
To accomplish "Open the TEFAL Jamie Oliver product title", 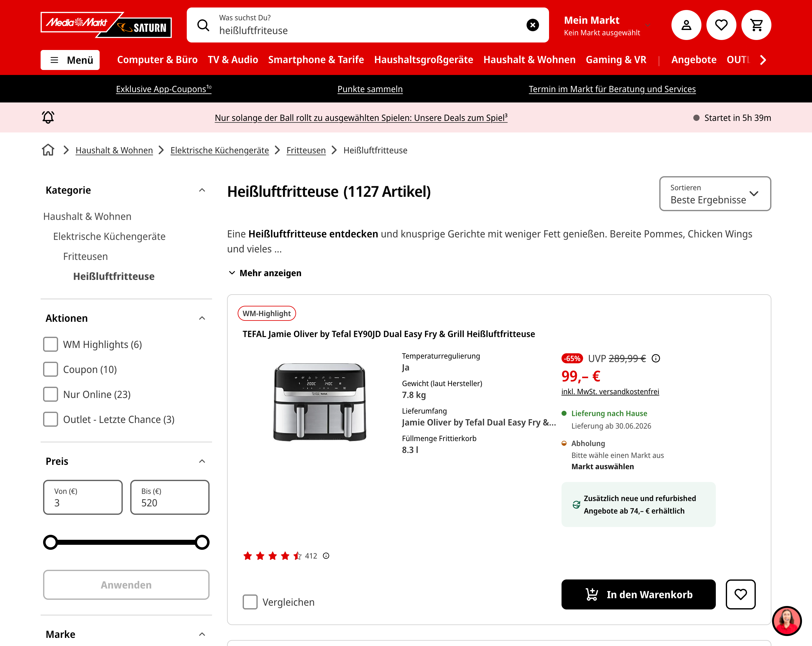I will pyautogui.click(x=389, y=334).
